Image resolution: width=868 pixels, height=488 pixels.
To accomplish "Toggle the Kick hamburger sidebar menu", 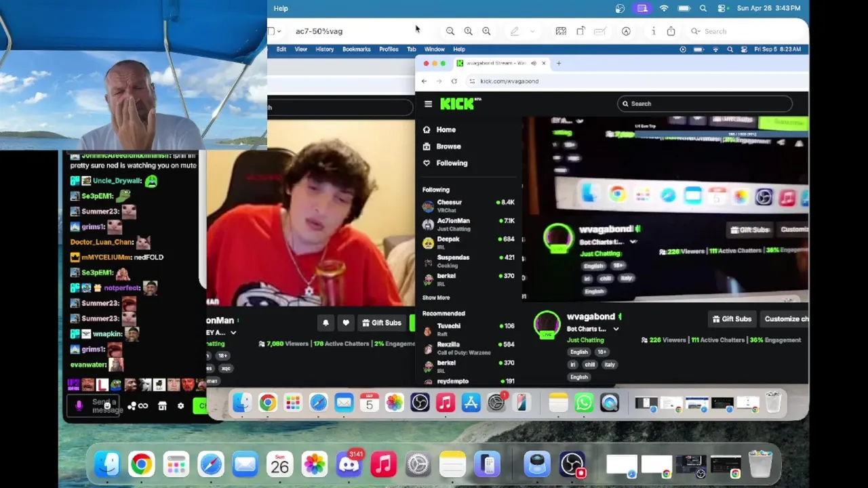I will pos(428,104).
